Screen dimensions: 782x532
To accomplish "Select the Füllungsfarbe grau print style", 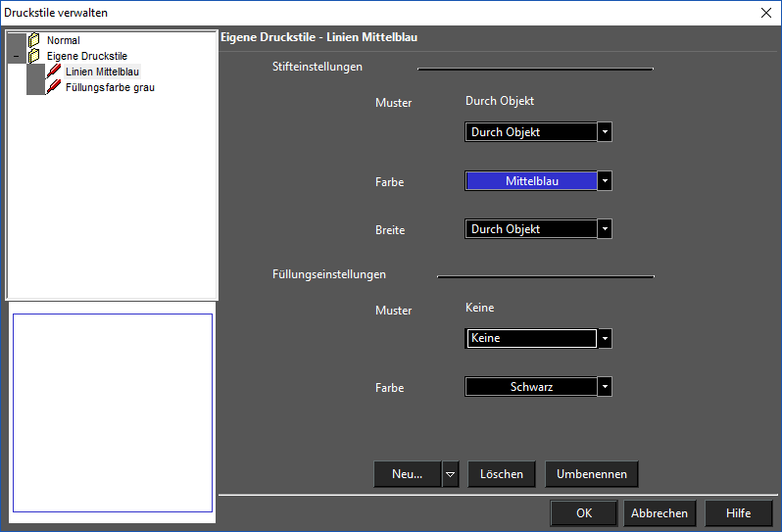I will click(110, 87).
